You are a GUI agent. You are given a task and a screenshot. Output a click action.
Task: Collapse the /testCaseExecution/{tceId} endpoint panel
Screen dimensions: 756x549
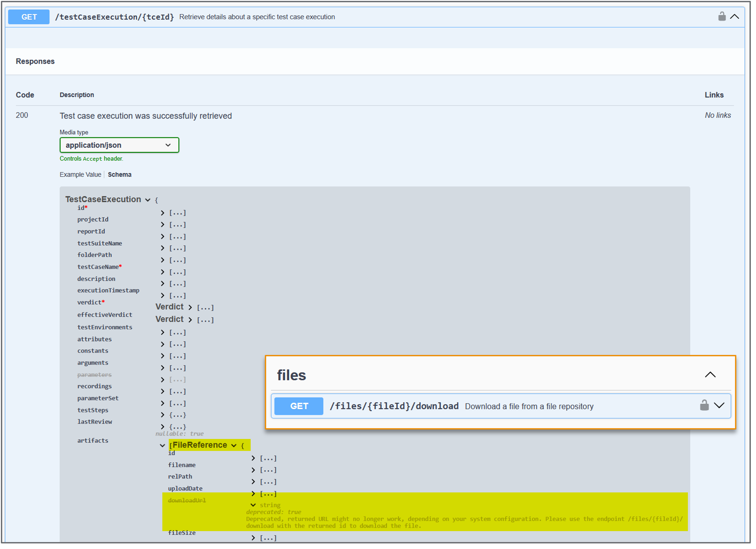[735, 16]
